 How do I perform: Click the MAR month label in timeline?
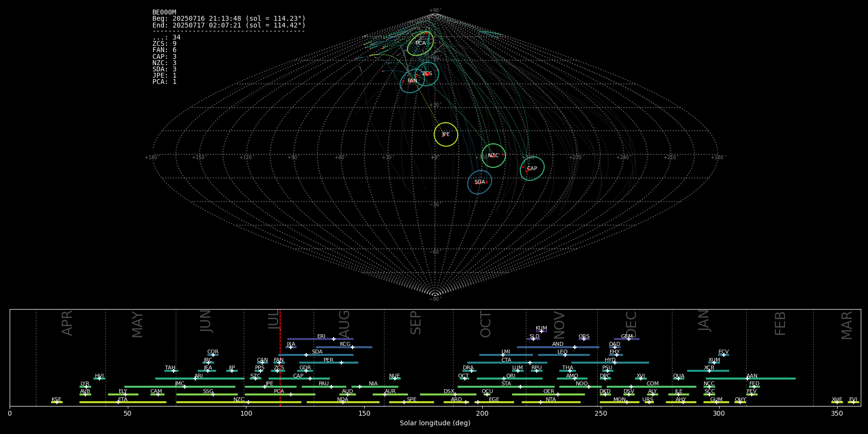847,325
